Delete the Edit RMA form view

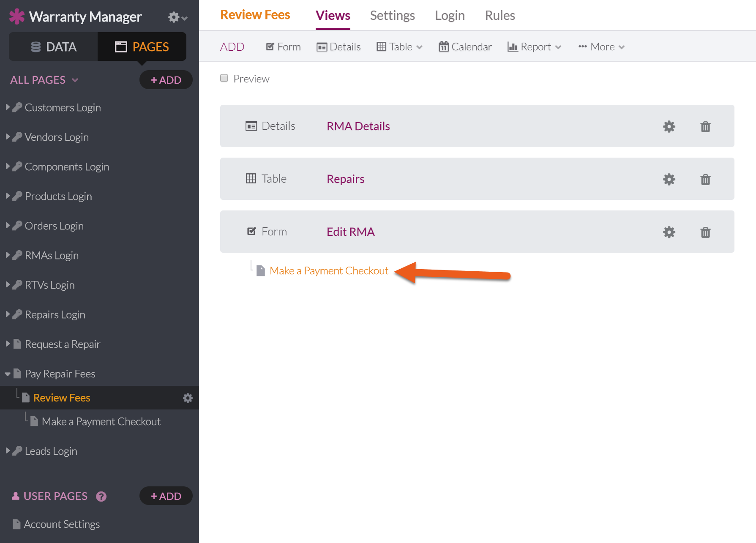705,232
